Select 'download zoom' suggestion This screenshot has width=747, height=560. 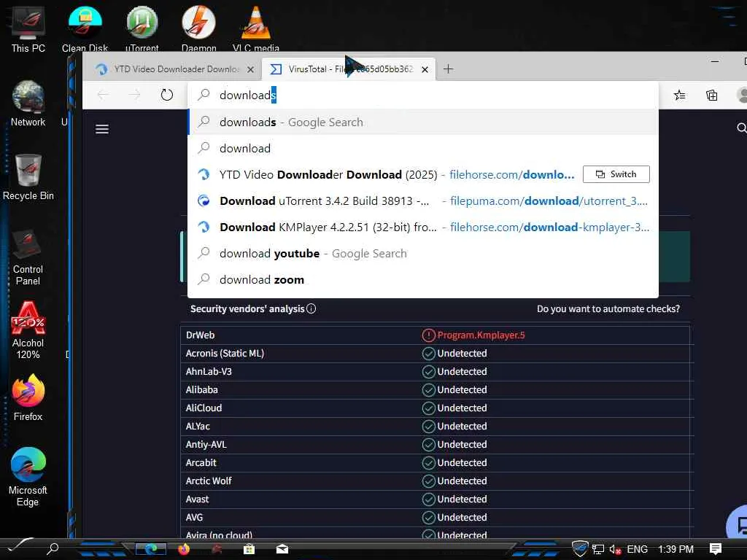coord(423,279)
